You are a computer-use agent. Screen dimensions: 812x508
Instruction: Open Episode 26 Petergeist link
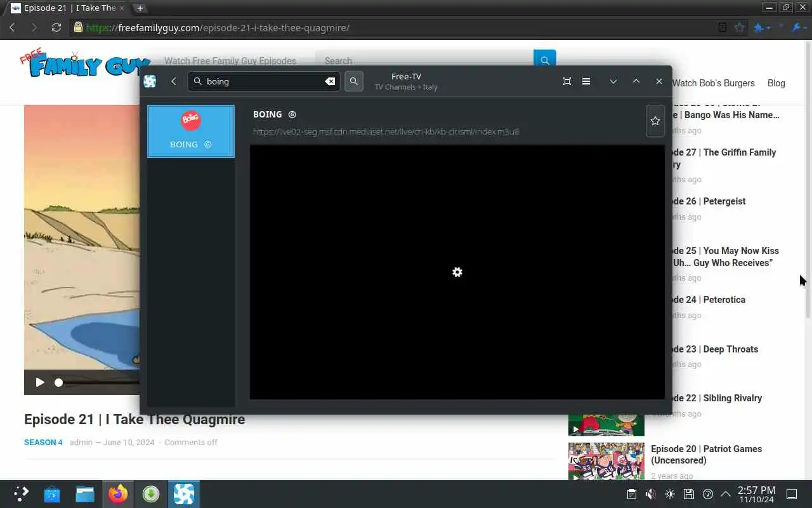[x=709, y=201]
